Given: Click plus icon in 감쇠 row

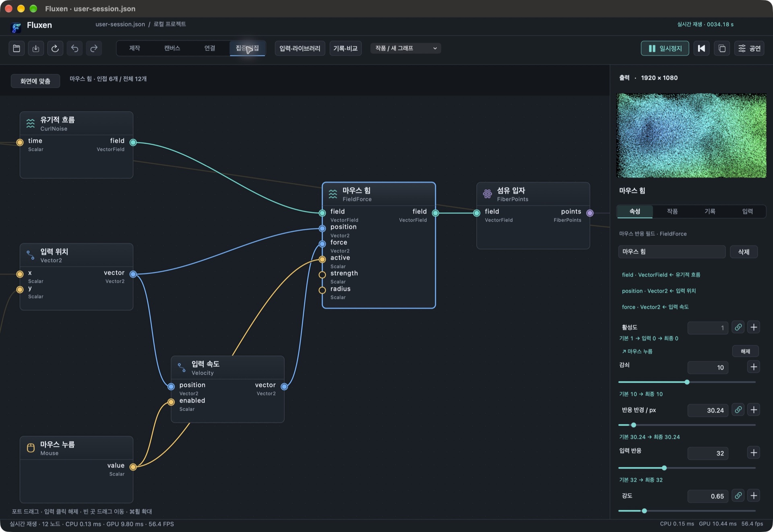Looking at the screenshot, I should [x=754, y=367].
